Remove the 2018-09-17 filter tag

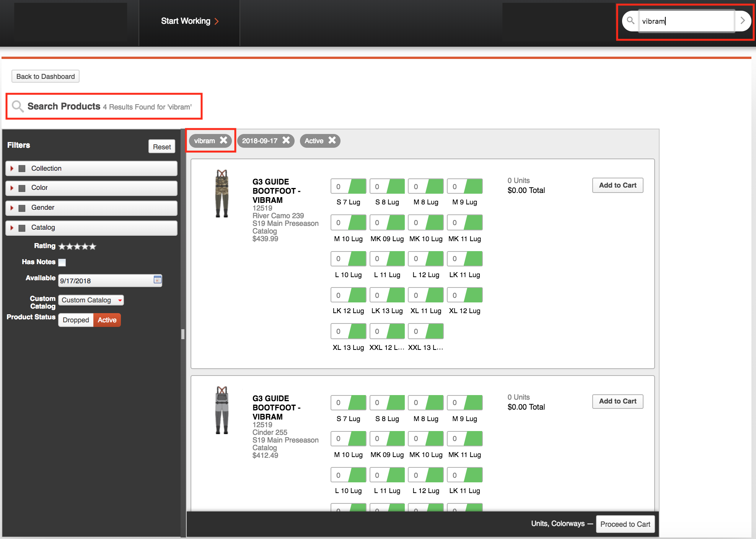286,140
